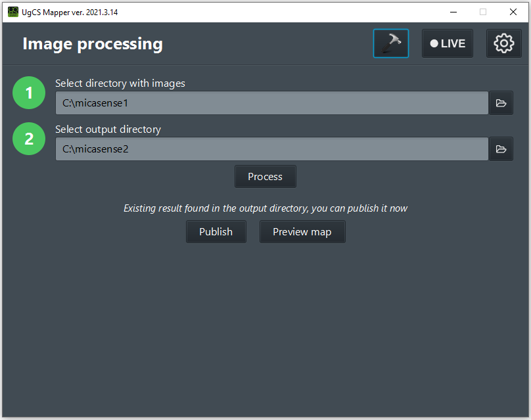Minimize the UgCS Mapper window
This screenshot has width=531, height=420.
[x=453, y=12]
